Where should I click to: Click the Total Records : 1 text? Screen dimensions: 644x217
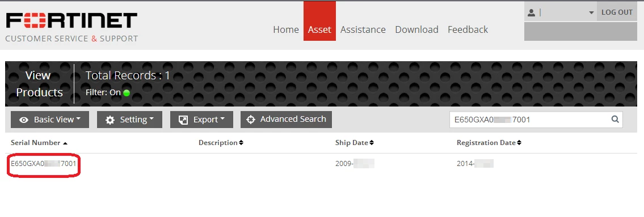(128, 75)
